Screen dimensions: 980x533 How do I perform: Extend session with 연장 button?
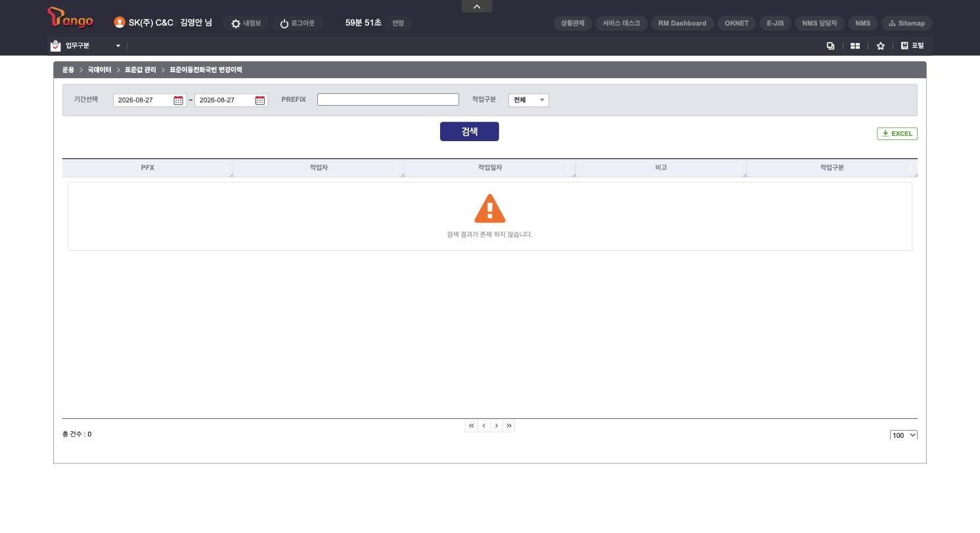click(398, 24)
